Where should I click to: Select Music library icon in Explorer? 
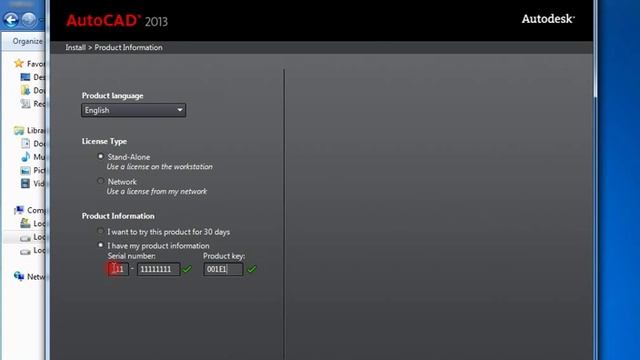pos(25,157)
